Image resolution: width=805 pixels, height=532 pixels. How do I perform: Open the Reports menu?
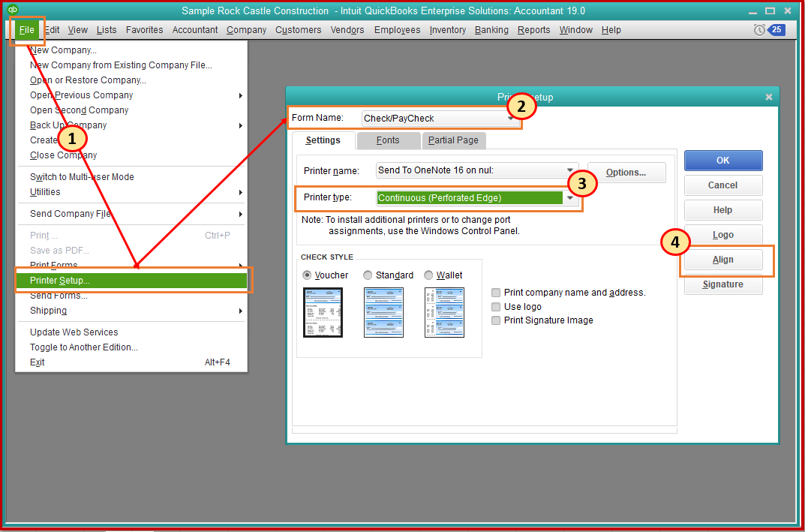click(533, 30)
